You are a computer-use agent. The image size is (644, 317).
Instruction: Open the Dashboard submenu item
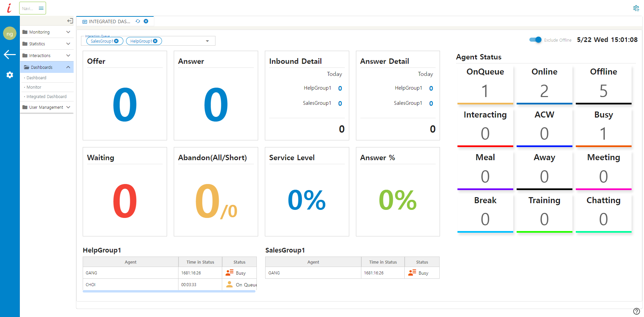pos(36,78)
